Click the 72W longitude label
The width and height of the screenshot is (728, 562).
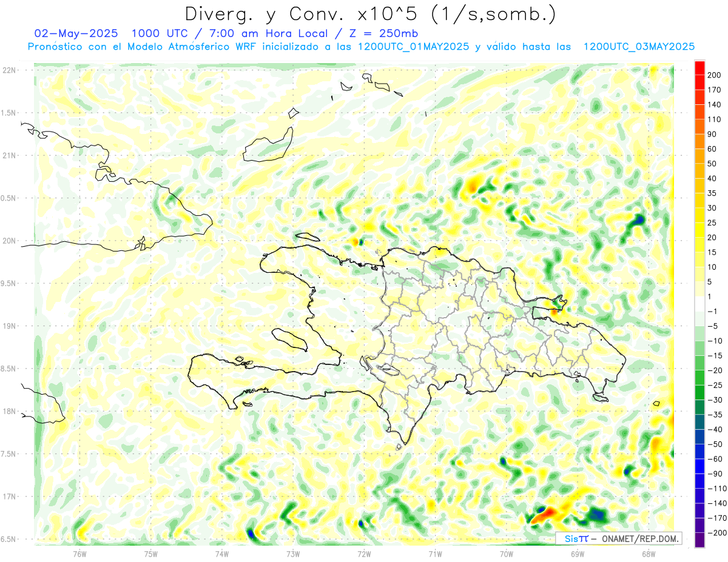coord(364,554)
